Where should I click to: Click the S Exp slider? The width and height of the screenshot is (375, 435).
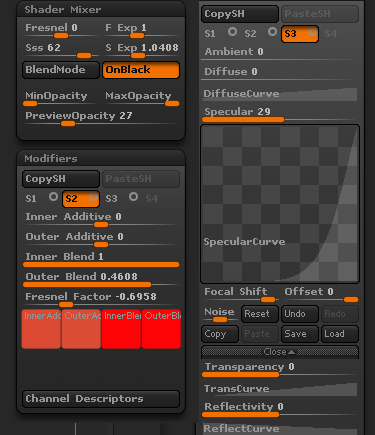pos(141,51)
